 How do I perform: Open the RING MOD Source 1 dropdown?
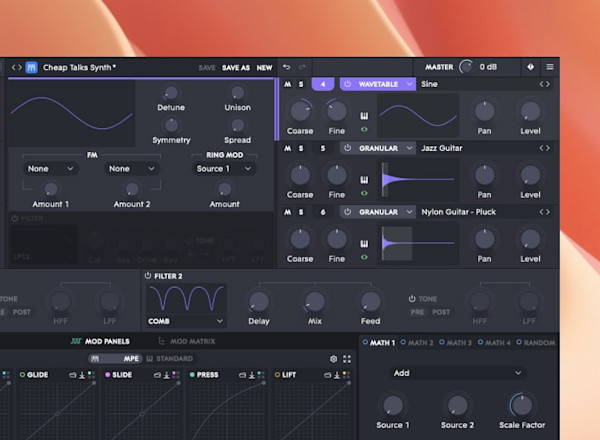coord(224,169)
